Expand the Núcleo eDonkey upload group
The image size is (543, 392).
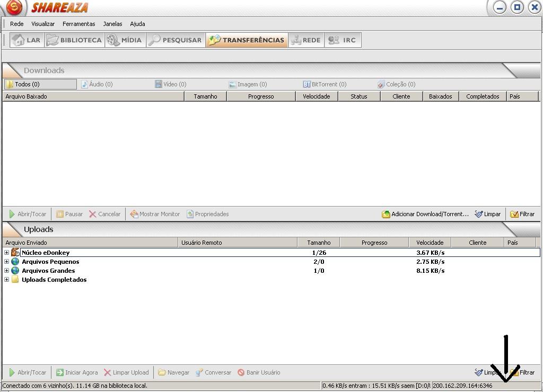tap(7, 253)
